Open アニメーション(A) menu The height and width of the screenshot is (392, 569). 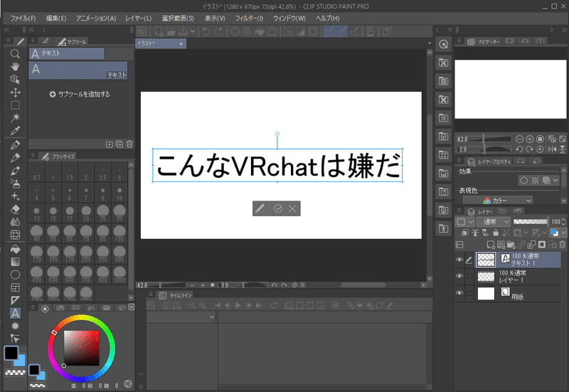click(x=96, y=18)
